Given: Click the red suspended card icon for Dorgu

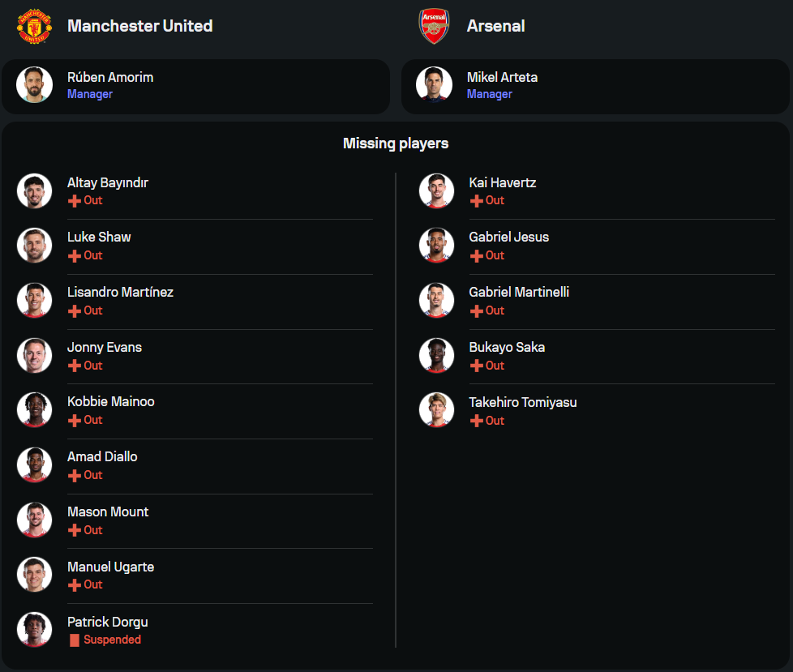Looking at the screenshot, I should tap(75, 640).
